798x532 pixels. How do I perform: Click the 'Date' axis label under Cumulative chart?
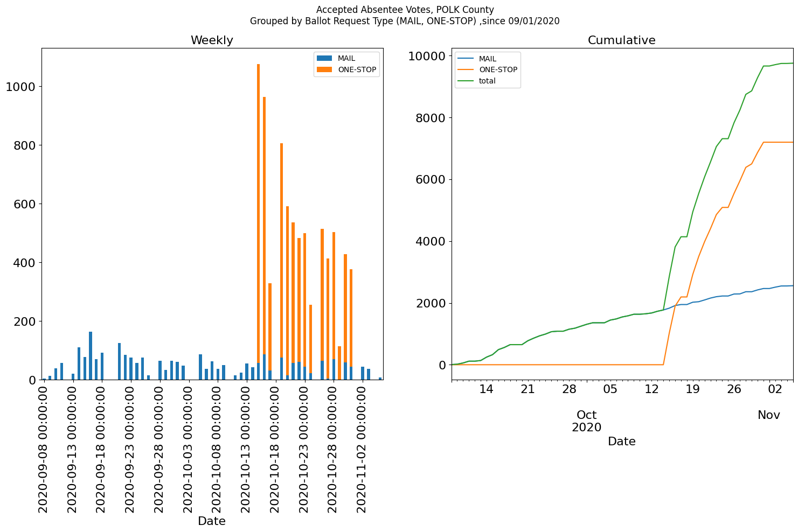(x=622, y=442)
